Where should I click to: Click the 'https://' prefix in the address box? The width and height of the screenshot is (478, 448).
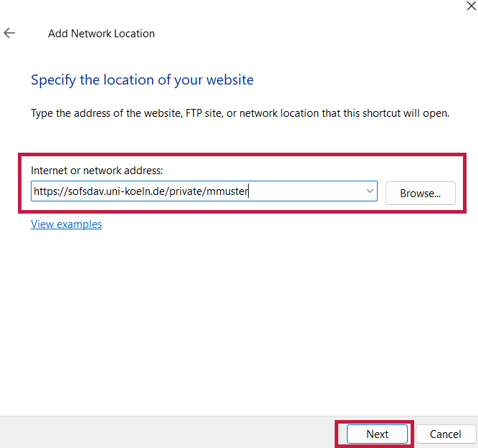coord(51,191)
